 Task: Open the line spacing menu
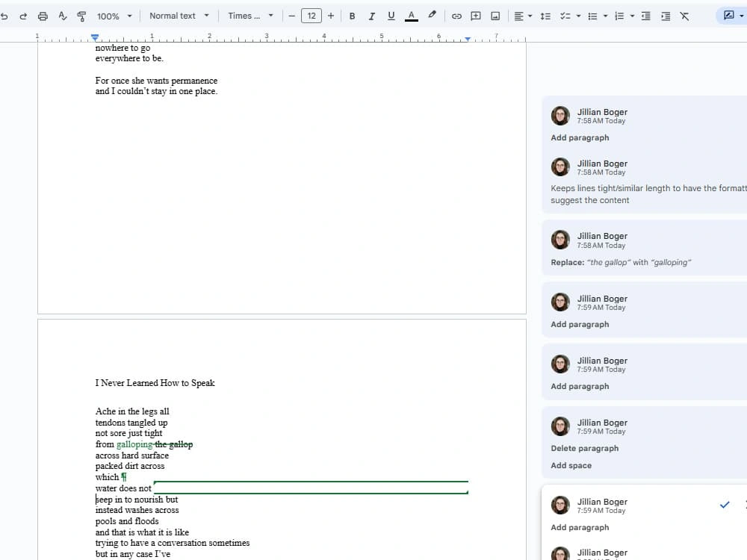(545, 16)
